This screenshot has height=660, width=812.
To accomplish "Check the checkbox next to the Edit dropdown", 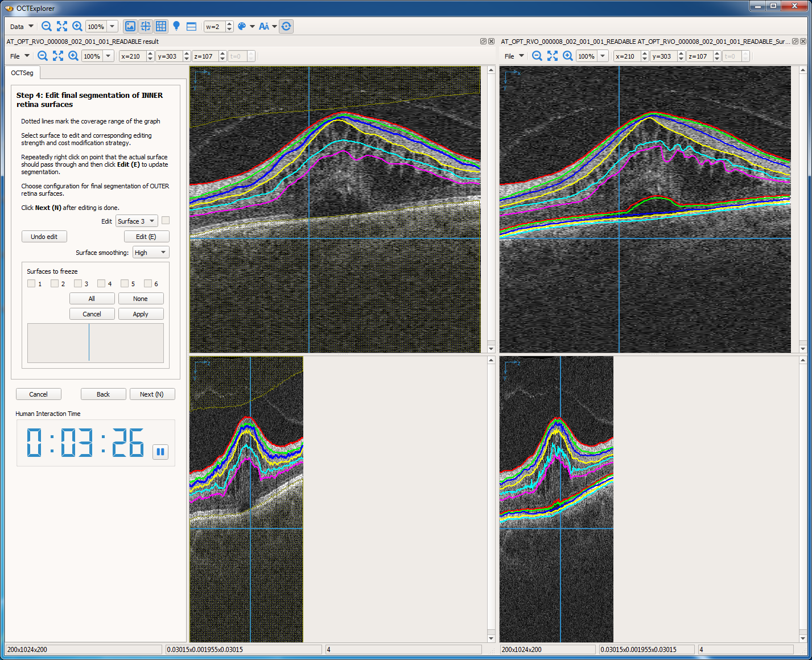I will [165, 221].
